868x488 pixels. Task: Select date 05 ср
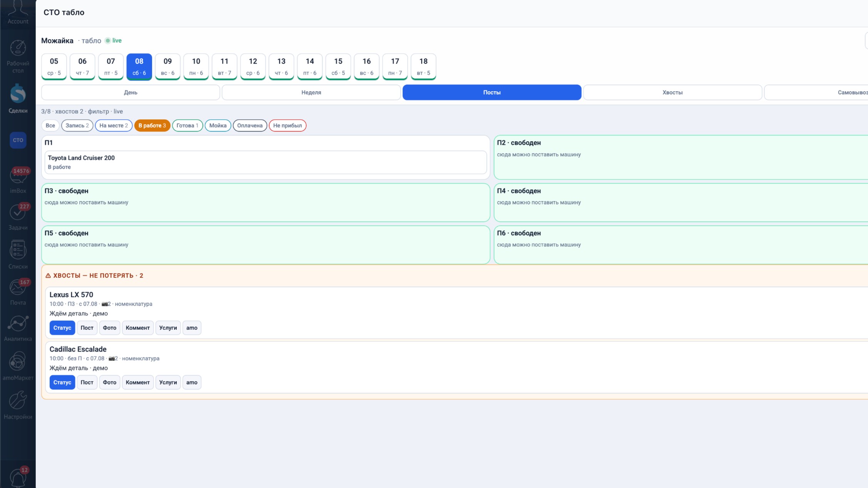(54, 67)
